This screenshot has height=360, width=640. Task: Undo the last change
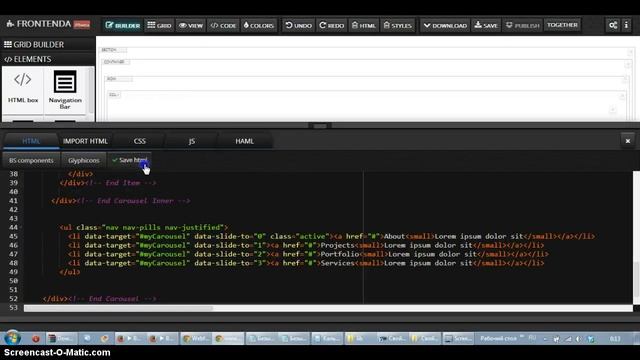pos(298,25)
